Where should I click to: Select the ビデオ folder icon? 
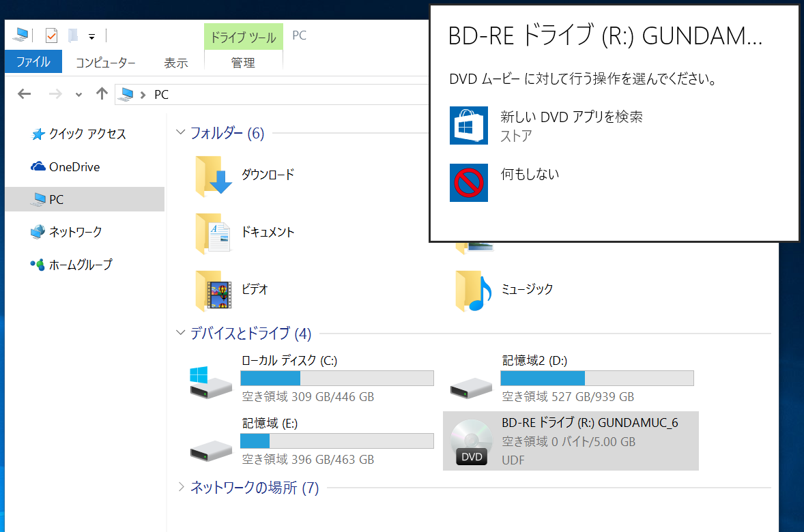[214, 291]
